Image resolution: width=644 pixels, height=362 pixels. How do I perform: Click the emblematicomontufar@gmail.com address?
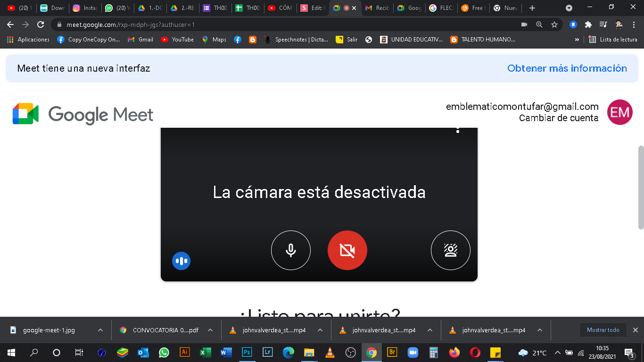point(522,107)
